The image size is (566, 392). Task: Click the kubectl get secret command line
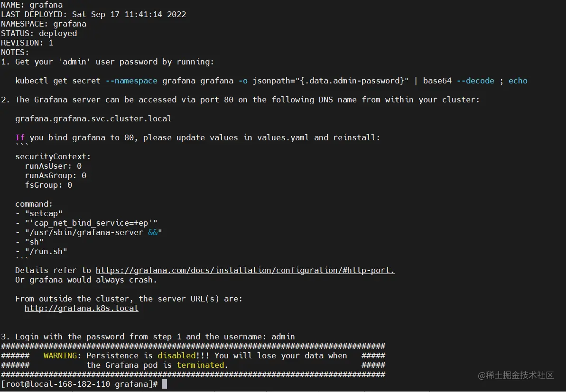coord(271,81)
